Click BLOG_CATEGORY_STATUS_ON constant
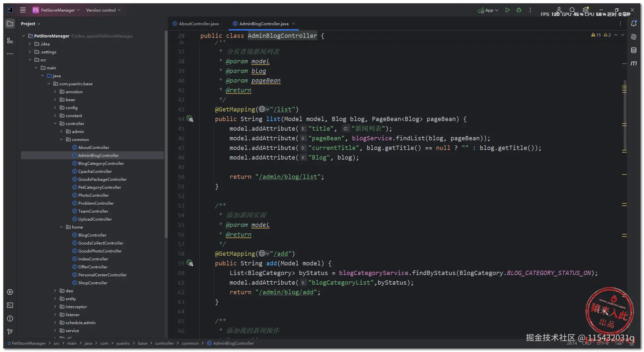This screenshot has width=644, height=352. tap(549, 273)
